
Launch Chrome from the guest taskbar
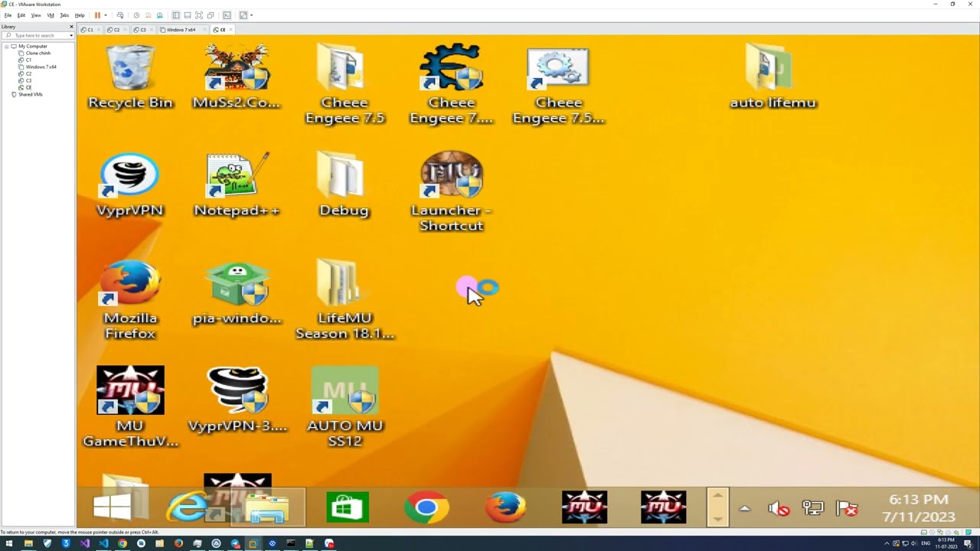pyautogui.click(x=426, y=507)
